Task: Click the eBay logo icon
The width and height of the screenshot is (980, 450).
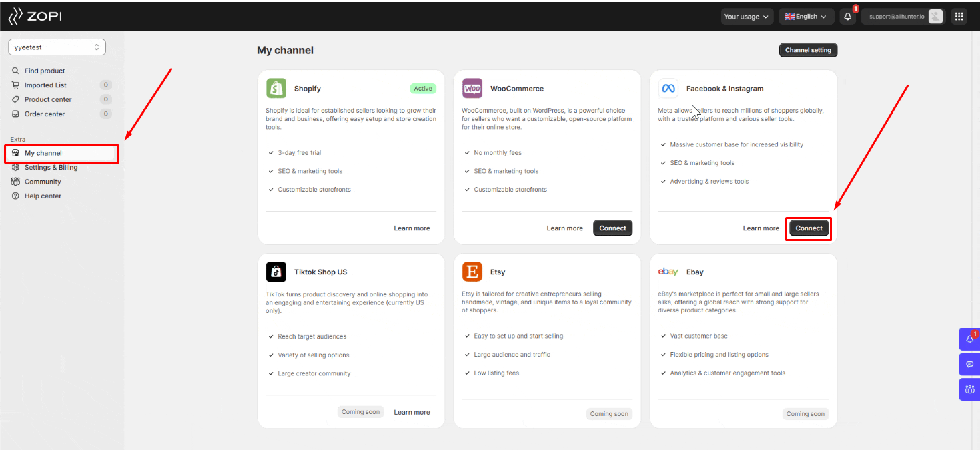Action: point(668,272)
